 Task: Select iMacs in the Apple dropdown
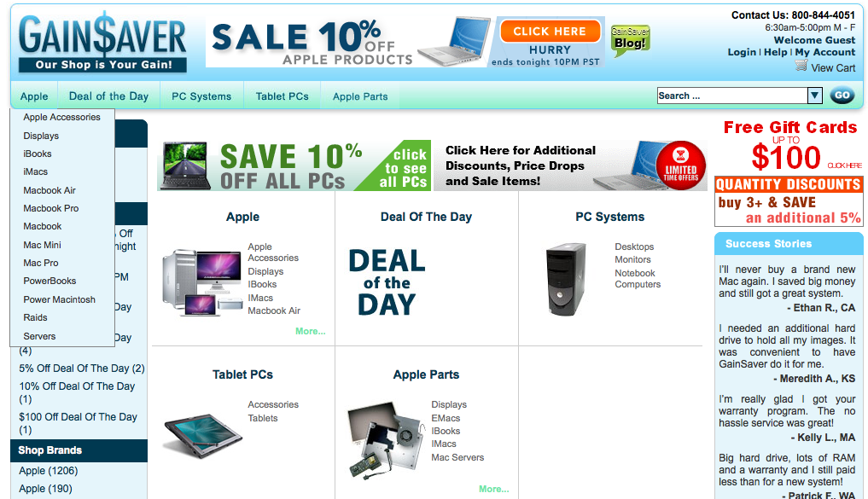pyautogui.click(x=36, y=171)
